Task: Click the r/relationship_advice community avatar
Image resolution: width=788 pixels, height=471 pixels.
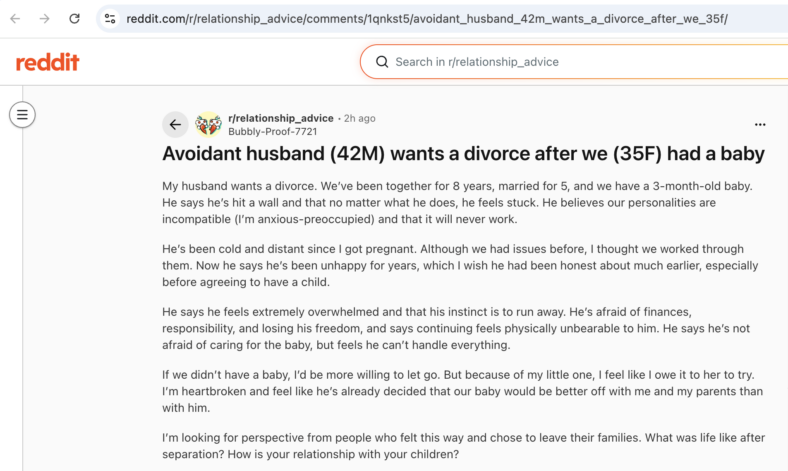Action: point(209,124)
